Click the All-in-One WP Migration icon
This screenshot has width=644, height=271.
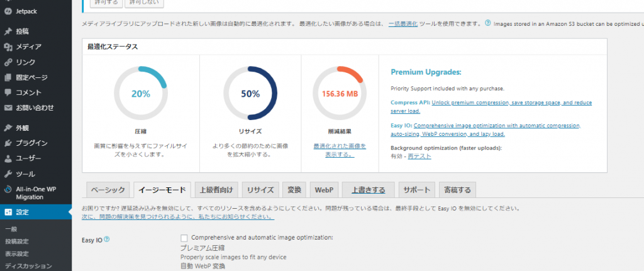8,190
